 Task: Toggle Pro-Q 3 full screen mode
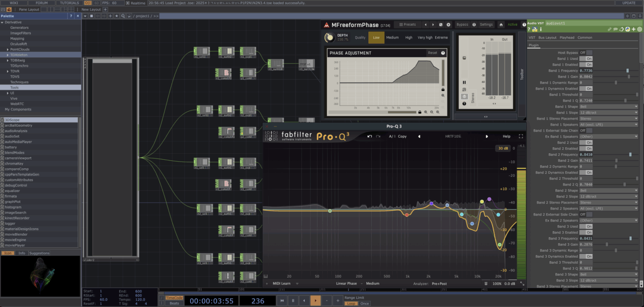tap(521, 136)
